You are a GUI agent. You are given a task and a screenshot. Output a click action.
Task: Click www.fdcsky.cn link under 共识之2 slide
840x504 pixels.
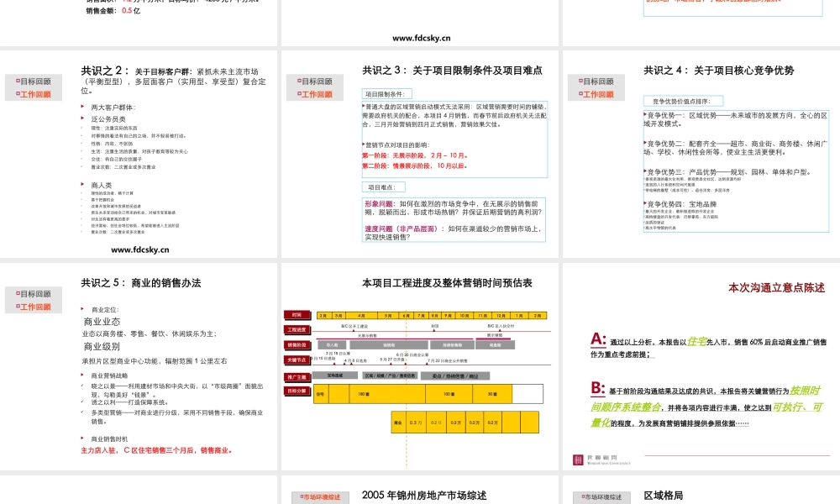[139, 249]
